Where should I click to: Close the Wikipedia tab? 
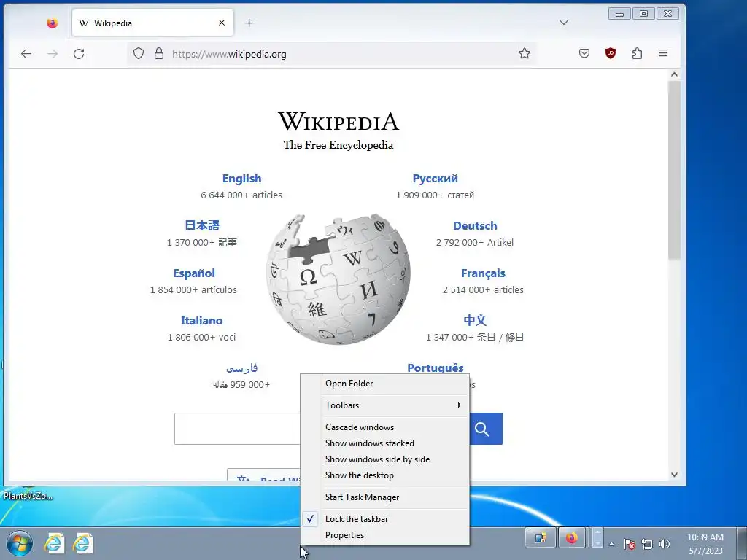point(222,23)
